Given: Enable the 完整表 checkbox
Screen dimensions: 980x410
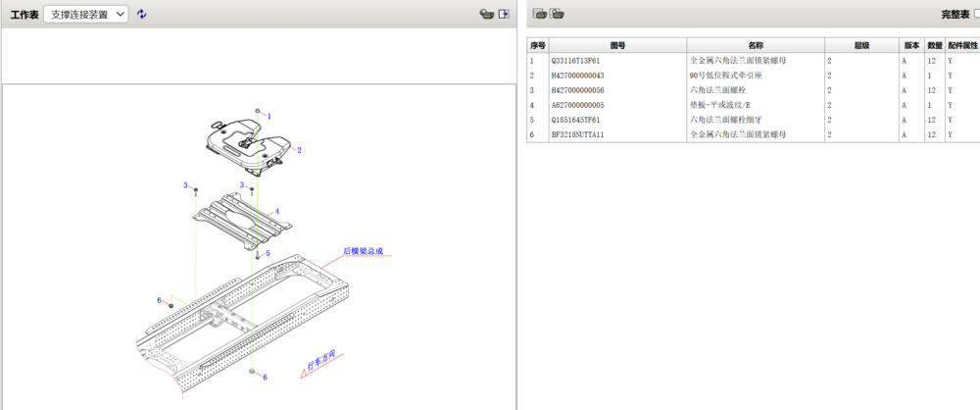Looking at the screenshot, I should [x=976, y=14].
